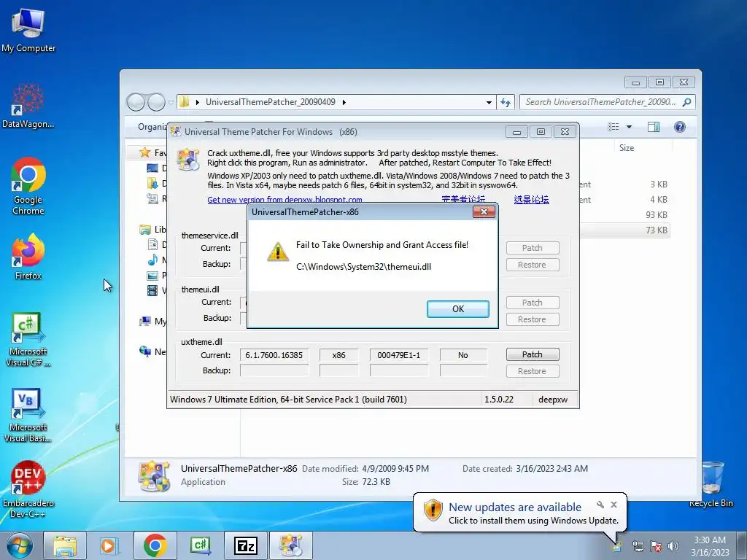Click the New updates are available notification

(x=515, y=507)
